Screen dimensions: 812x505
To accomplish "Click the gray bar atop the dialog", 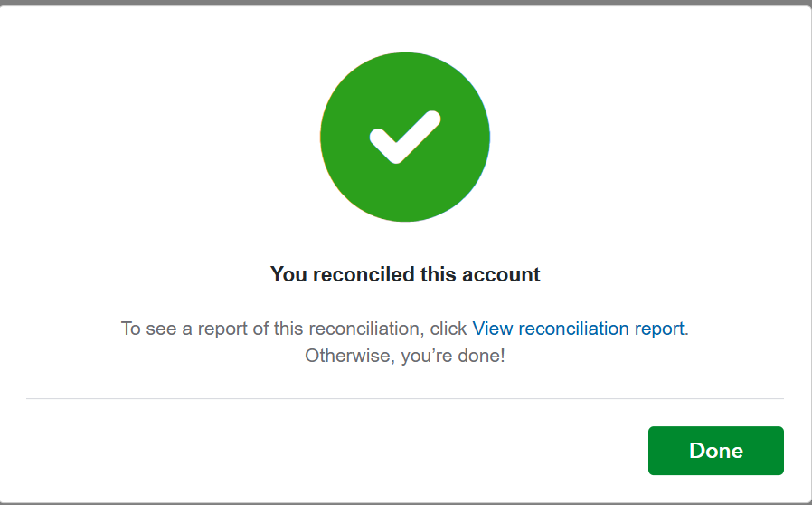I will point(405,3).
